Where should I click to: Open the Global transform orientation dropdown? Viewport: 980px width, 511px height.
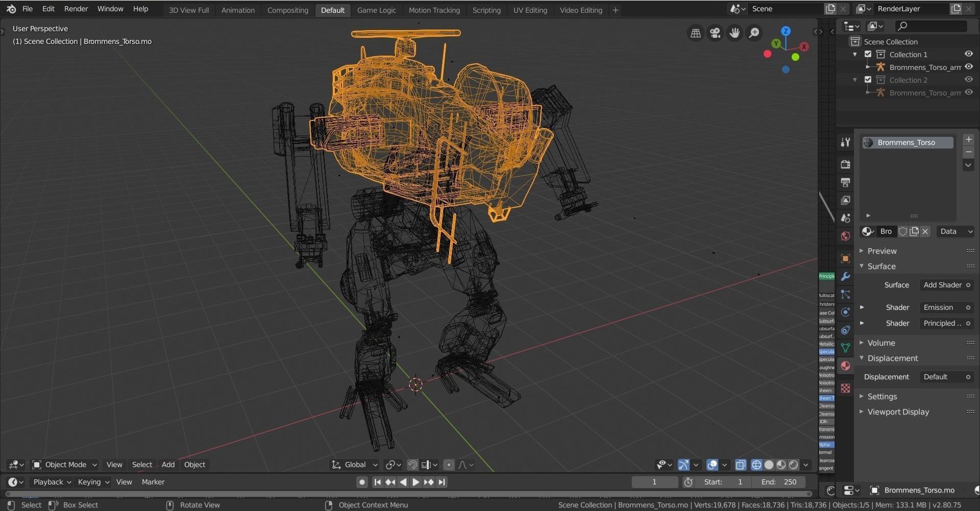[x=355, y=465]
